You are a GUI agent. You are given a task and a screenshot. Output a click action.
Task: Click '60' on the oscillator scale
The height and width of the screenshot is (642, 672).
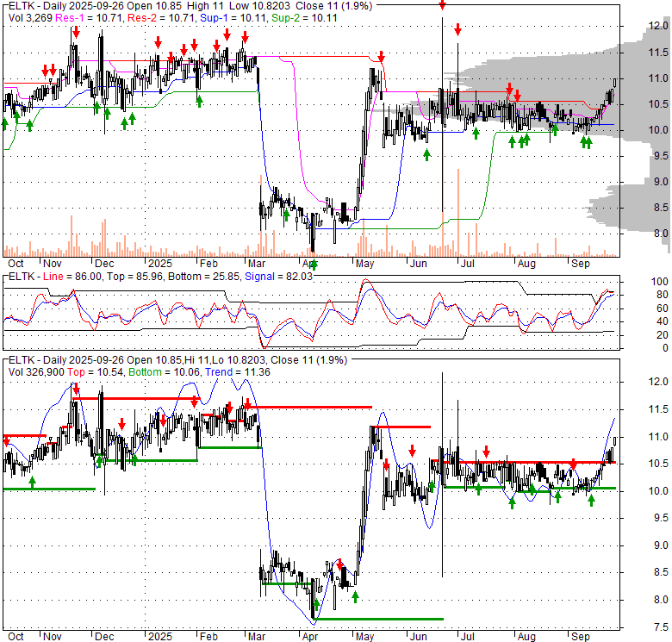click(x=663, y=309)
